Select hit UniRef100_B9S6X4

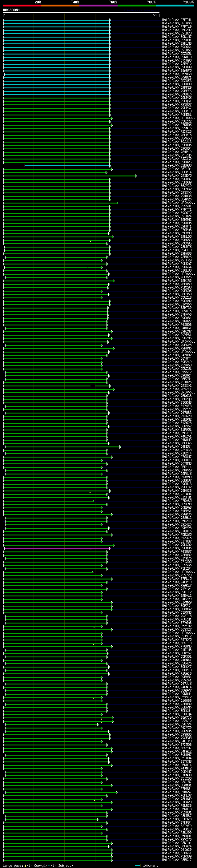pyautogui.click(x=177, y=47)
